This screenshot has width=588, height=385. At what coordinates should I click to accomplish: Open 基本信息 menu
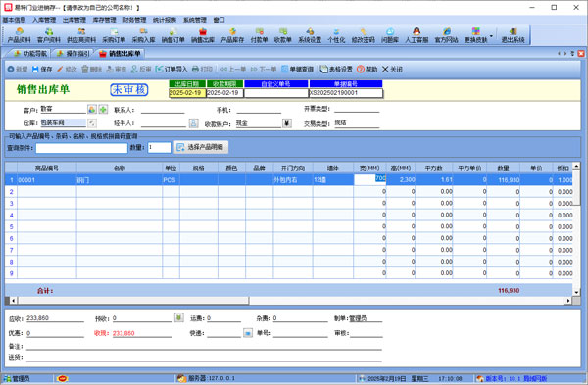click(15, 20)
